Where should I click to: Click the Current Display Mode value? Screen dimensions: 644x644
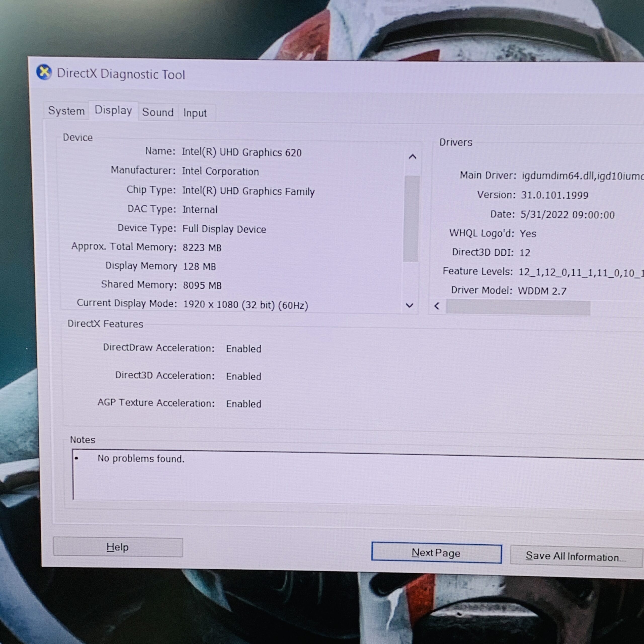(246, 305)
